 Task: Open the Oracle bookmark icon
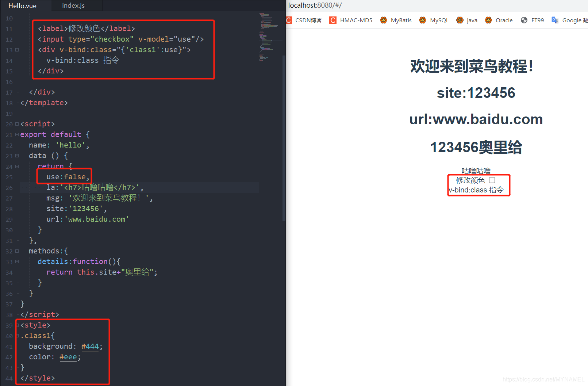pyautogui.click(x=488, y=20)
